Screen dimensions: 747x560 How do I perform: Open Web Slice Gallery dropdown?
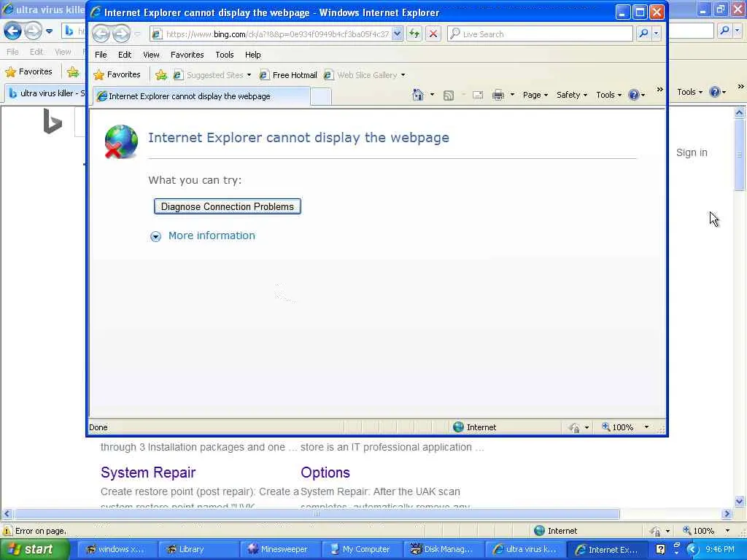[x=365, y=75]
